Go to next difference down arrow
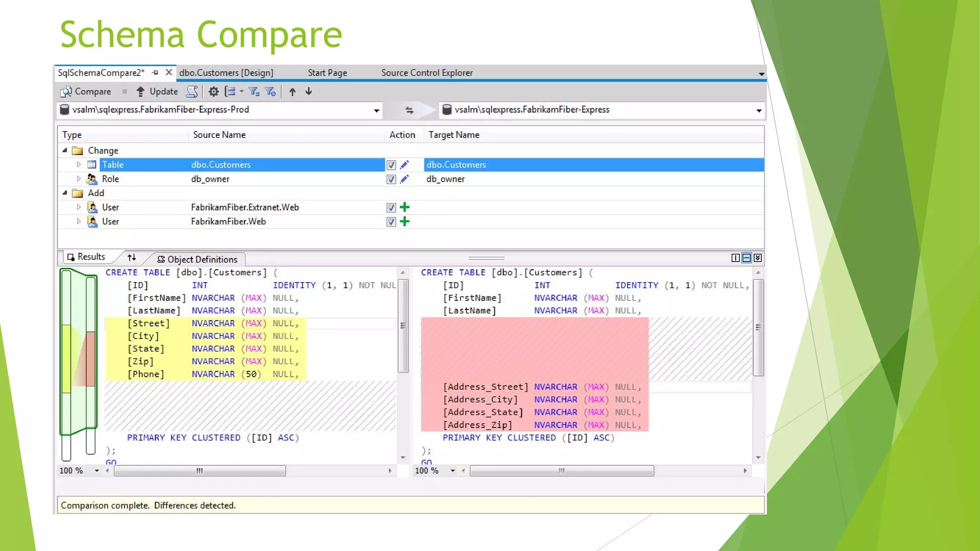980x551 pixels. pyautogui.click(x=309, y=91)
